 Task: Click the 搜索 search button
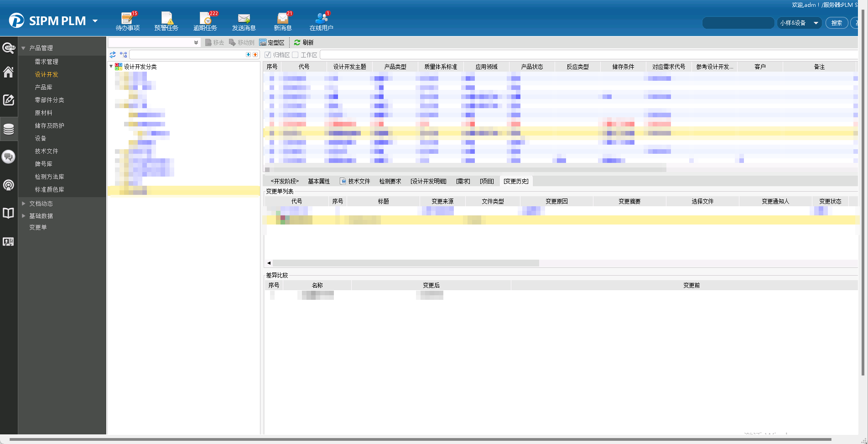(x=837, y=23)
